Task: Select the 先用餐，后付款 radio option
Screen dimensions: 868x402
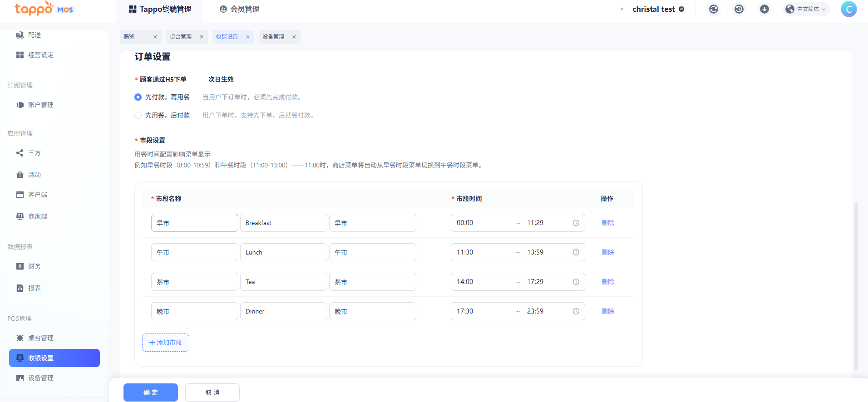Action: pyautogui.click(x=138, y=115)
